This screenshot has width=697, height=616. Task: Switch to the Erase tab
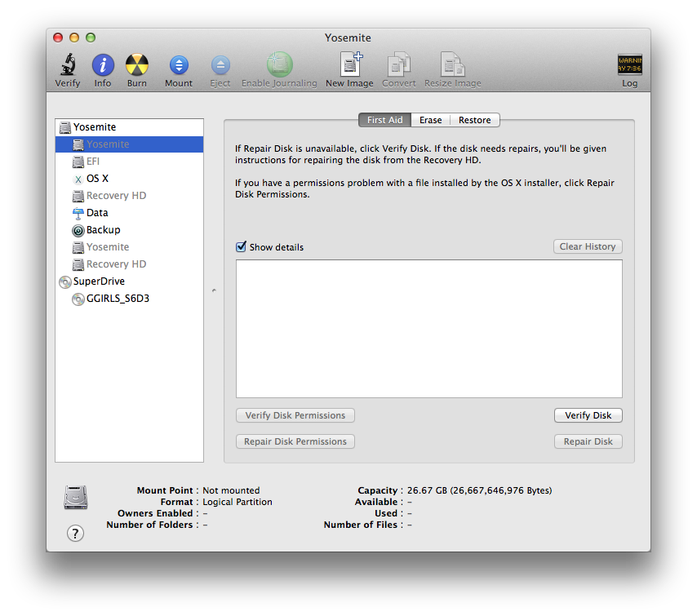[x=430, y=120]
